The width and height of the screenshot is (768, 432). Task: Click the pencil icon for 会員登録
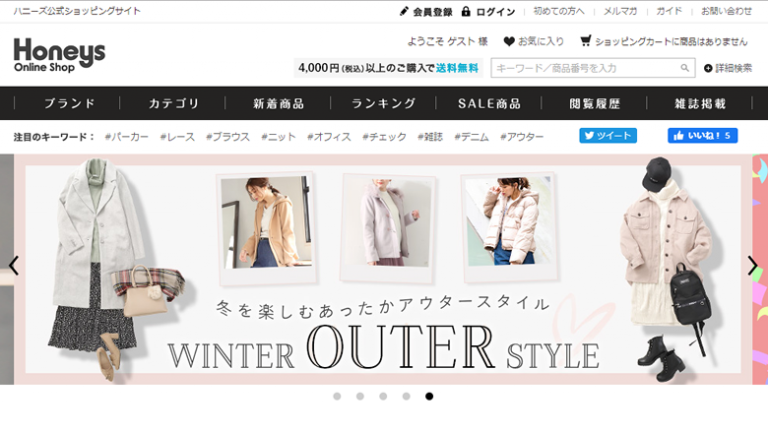(404, 11)
